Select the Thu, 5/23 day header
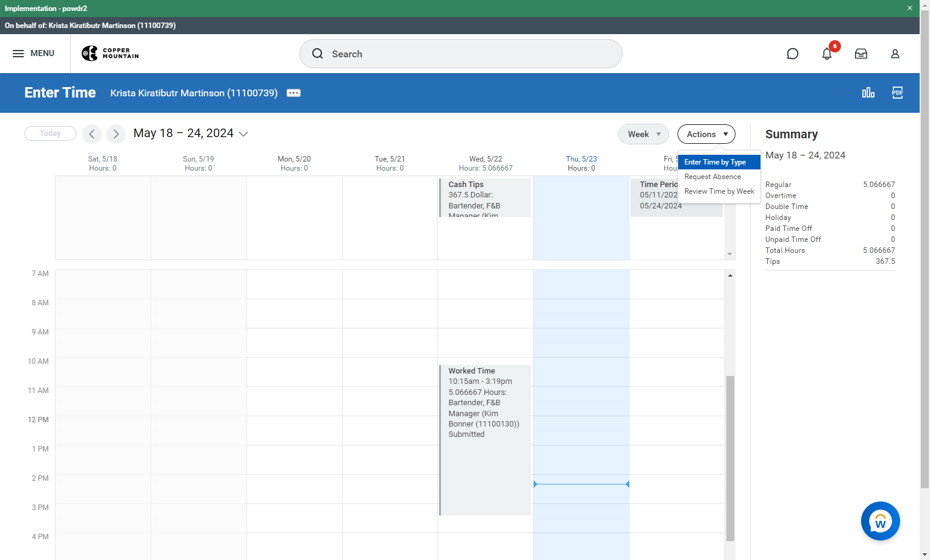 click(581, 163)
